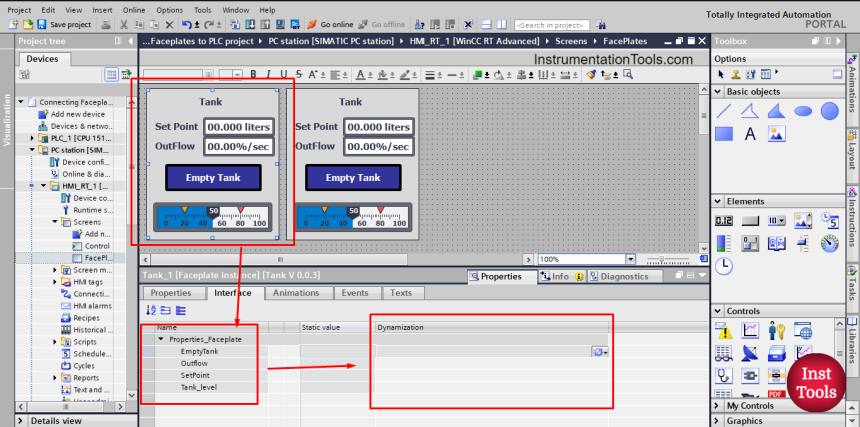Collapse the Project tree panel arrow

coord(130,41)
